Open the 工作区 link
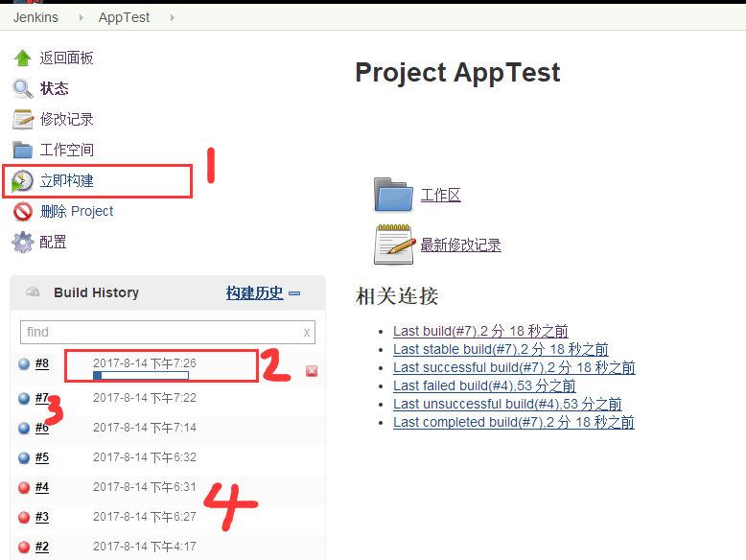The height and width of the screenshot is (560, 746). point(440,195)
